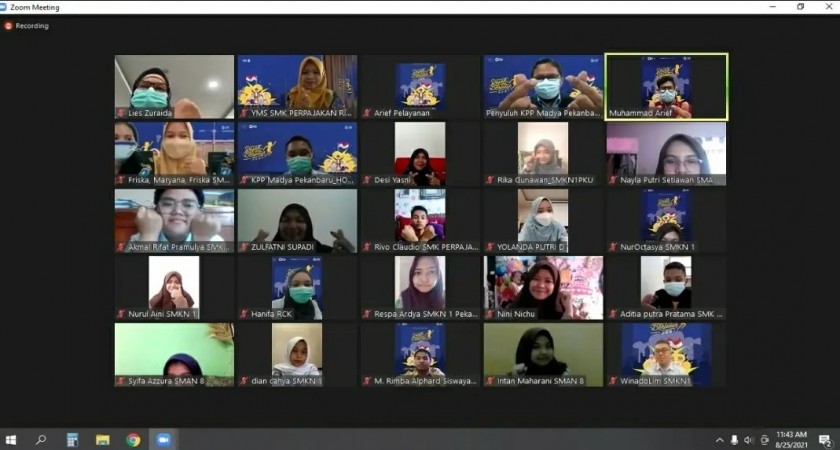
Task: Expand hidden system tray icons chevron
Action: (719, 440)
